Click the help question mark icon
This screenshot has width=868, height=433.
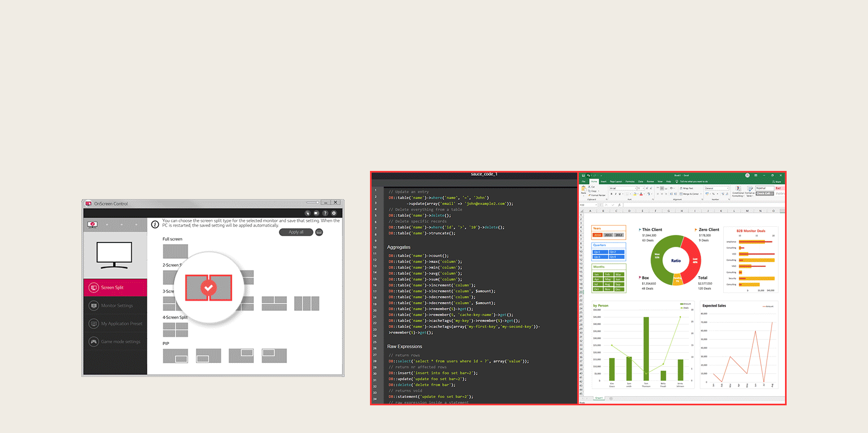(x=325, y=213)
